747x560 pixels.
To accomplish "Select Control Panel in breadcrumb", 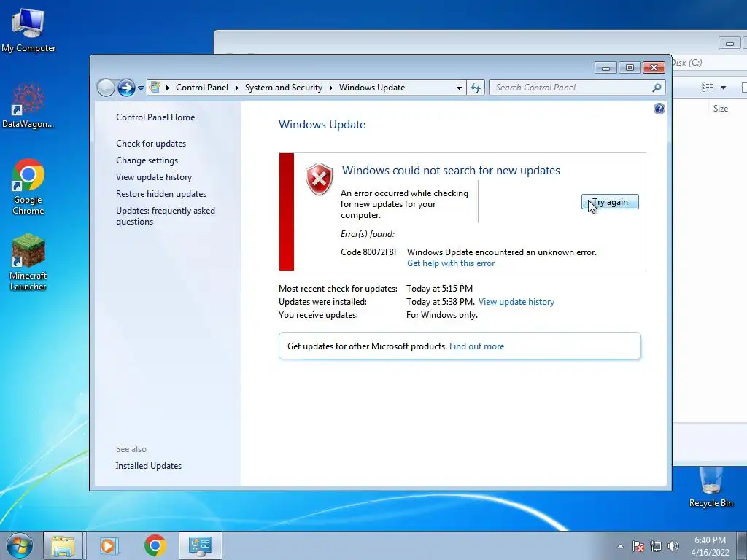I will [x=202, y=87].
